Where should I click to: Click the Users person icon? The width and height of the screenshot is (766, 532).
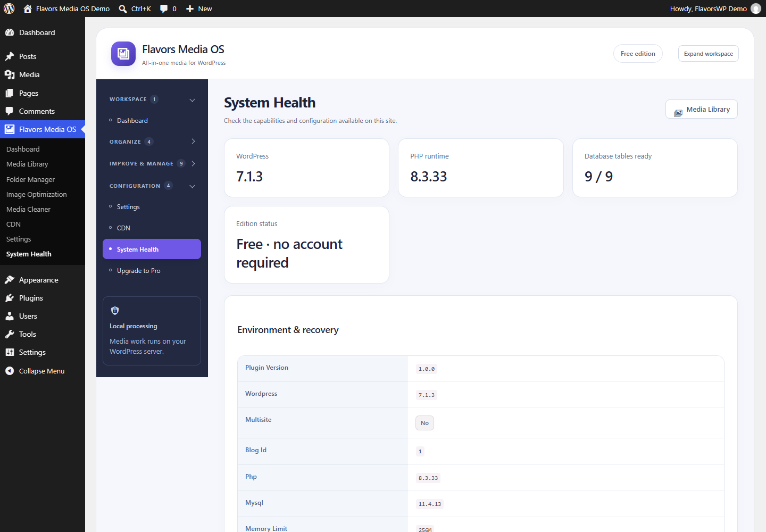pyautogui.click(x=10, y=316)
